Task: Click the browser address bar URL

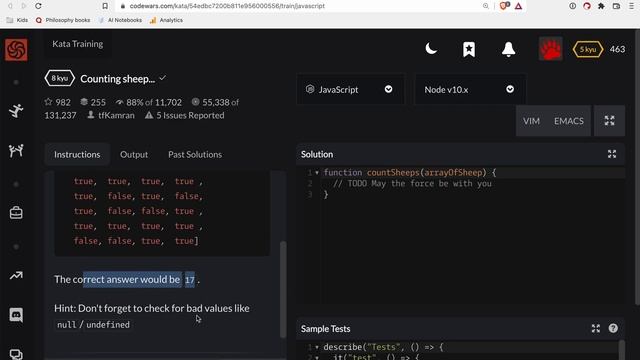Action: (227, 6)
